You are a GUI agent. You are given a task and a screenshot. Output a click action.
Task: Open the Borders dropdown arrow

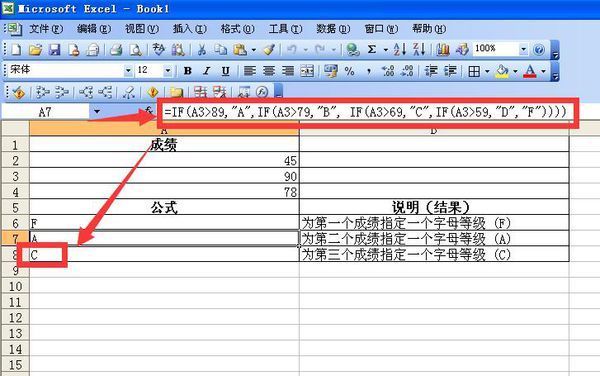pyautogui.click(x=487, y=71)
